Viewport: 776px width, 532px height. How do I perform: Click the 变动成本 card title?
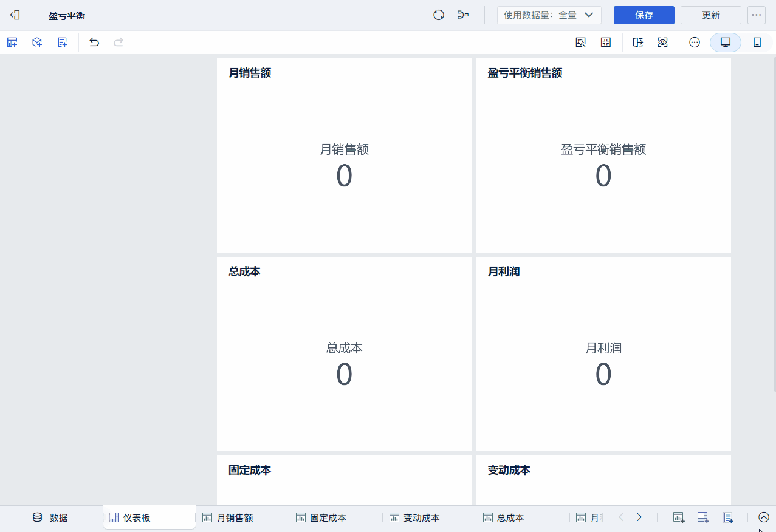point(509,470)
